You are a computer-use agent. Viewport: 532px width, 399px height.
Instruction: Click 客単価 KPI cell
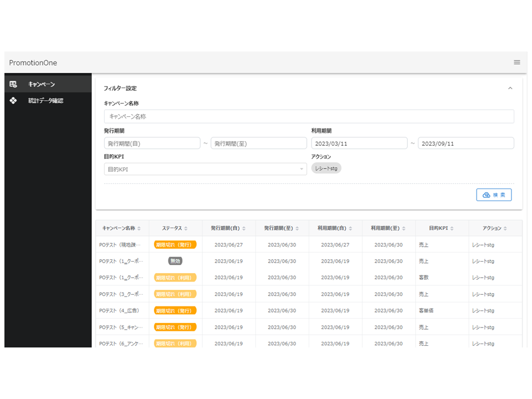[x=426, y=310]
